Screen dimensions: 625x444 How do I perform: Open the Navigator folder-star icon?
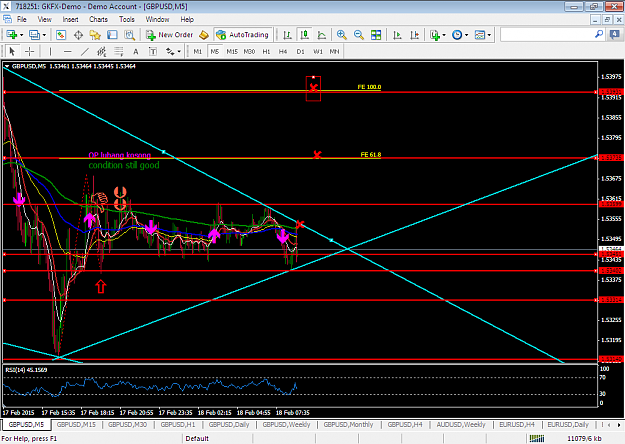click(95, 35)
